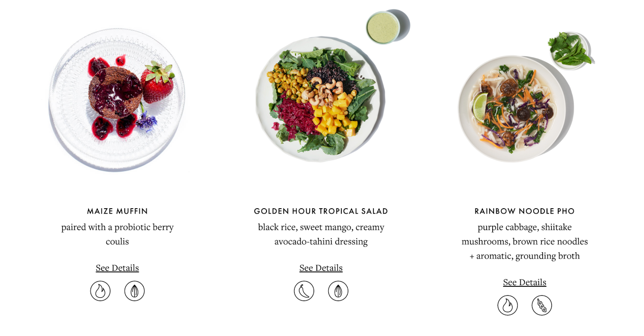Open See Details for Rainbow Noodle Pho
This screenshot has width=644, height=336.
[524, 282]
